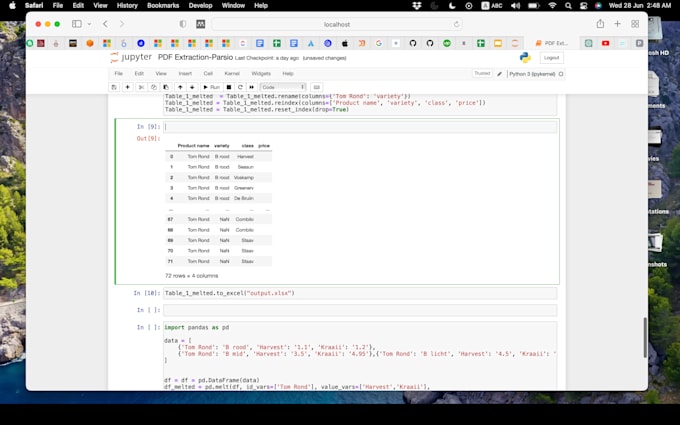Viewport: 680px width, 425px height.
Task: Click the to_excel output.xlsx code cell
Action: (360, 293)
